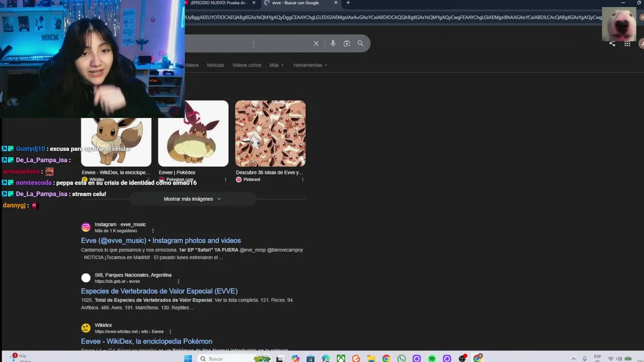Expand Mostrar más imágenes

click(x=193, y=199)
